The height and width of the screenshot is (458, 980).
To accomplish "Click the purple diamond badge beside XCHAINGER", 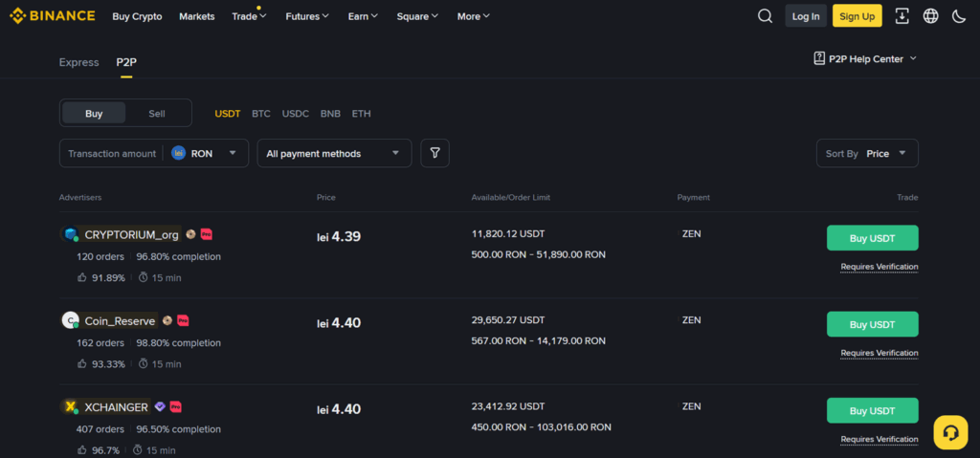I will click(x=160, y=406).
